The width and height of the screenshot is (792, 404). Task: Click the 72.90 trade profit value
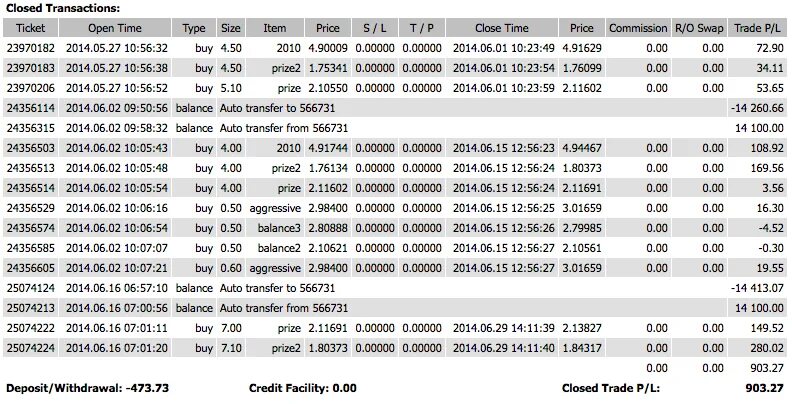coord(770,48)
